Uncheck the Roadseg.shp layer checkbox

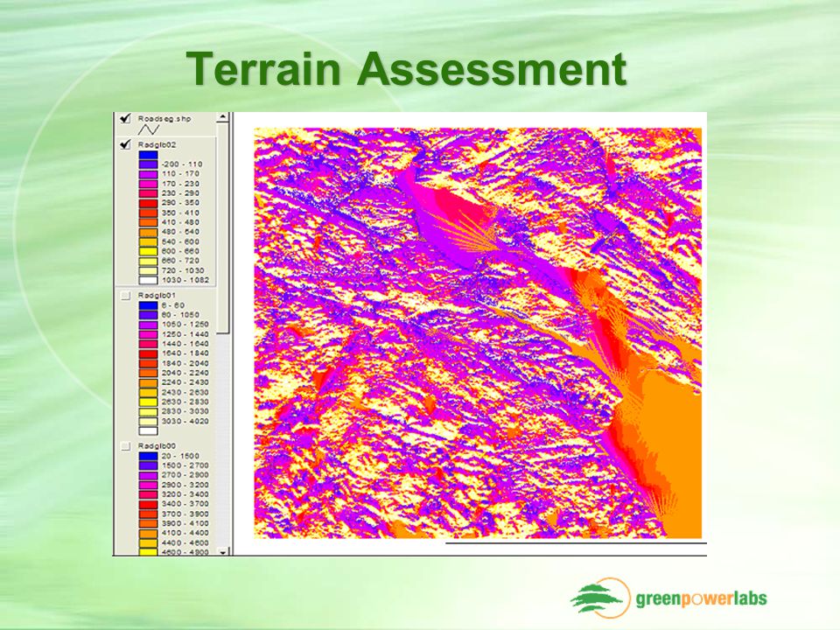125,118
